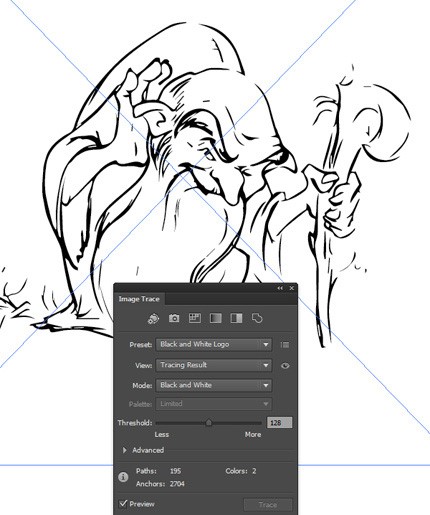Image resolution: width=430 pixels, height=515 pixels.
Task: Click the Threshold value field showing 128
Action: pyautogui.click(x=279, y=423)
